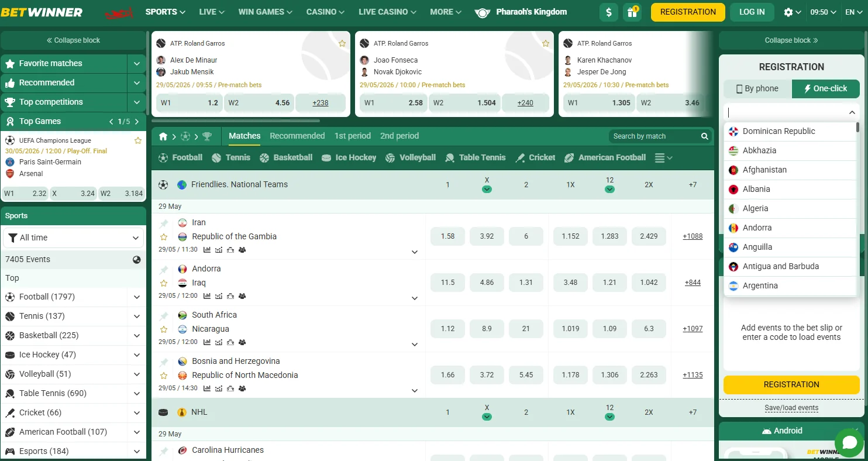Click the yellow Registration header button

click(688, 12)
